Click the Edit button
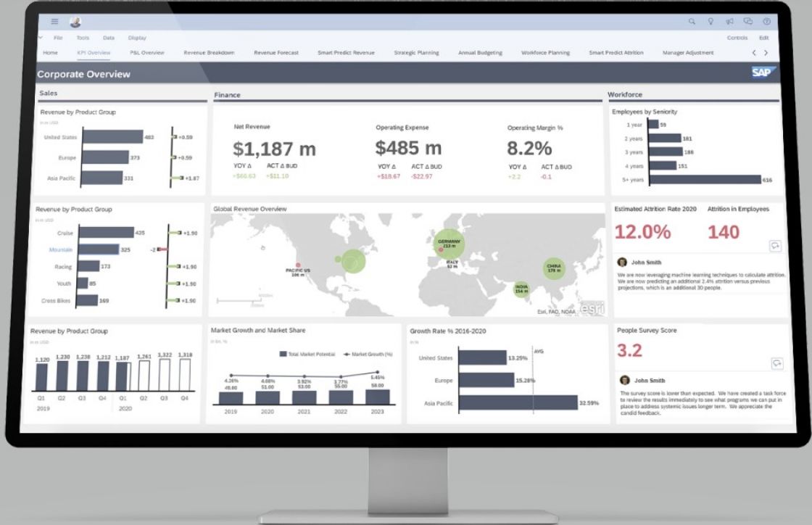The image size is (812, 525). [763, 38]
